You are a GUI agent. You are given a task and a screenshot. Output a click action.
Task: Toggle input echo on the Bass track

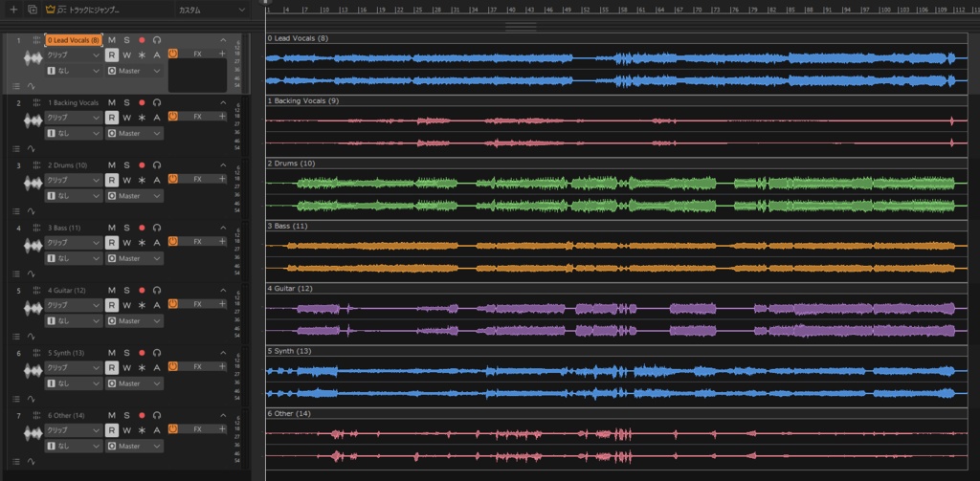pos(157,228)
